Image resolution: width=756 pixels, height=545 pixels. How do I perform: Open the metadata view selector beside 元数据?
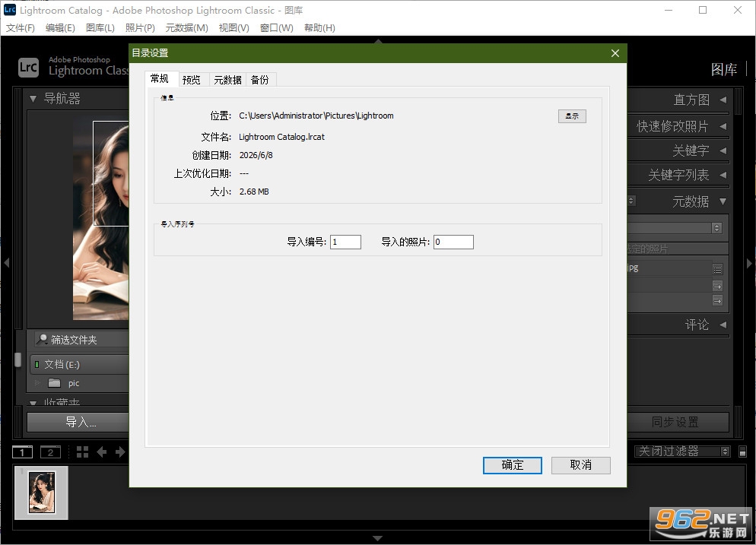(631, 201)
